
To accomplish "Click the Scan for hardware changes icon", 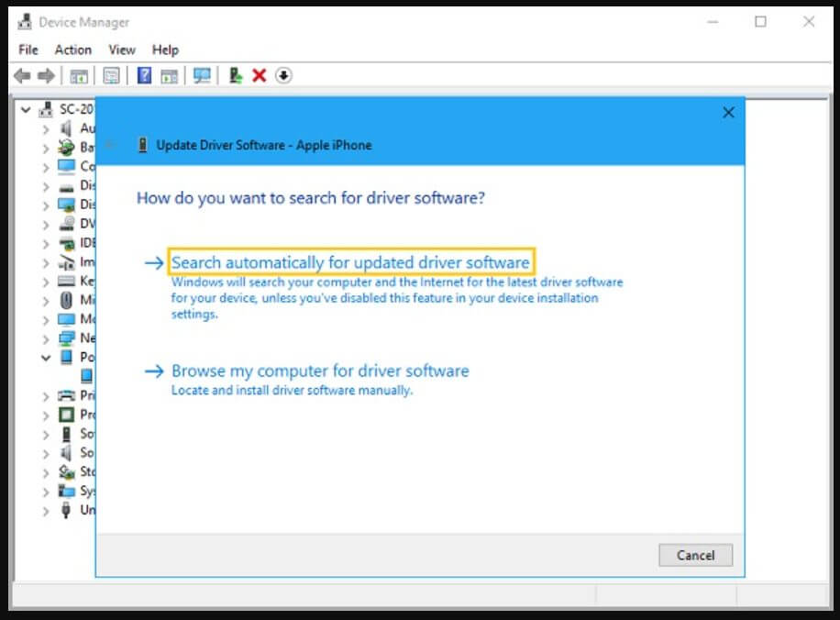I will (x=202, y=75).
